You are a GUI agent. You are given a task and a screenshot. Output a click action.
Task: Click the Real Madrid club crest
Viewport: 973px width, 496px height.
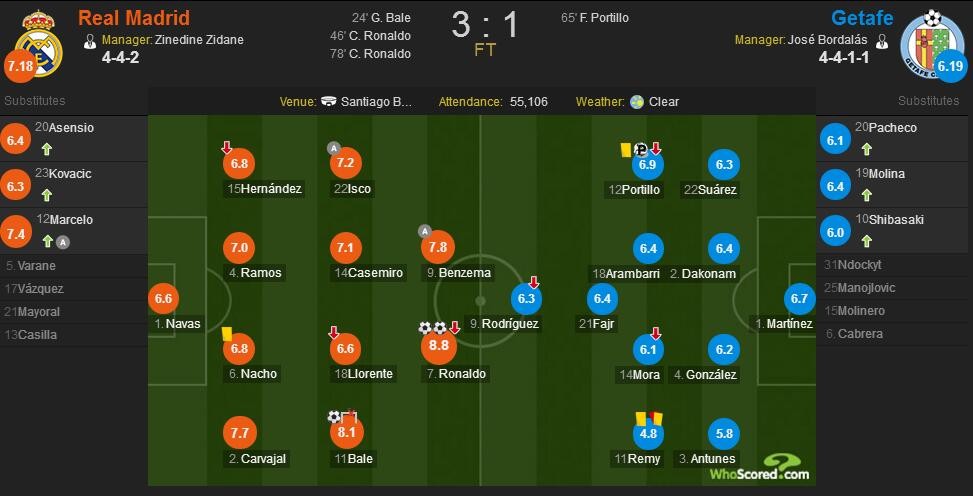(x=39, y=38)
